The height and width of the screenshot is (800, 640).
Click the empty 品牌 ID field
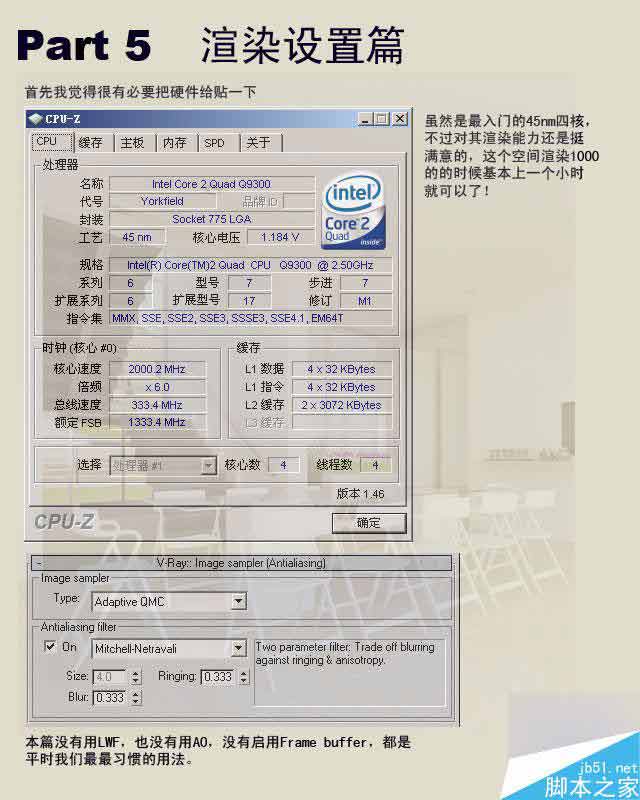tap(299, 202)
